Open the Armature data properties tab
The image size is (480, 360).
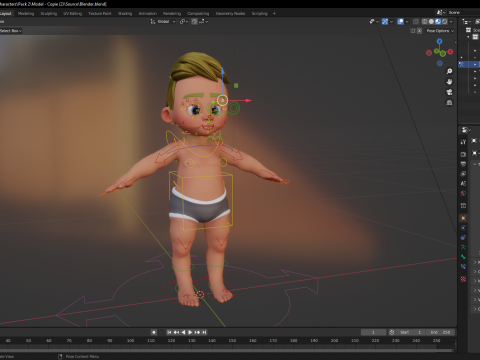(463, 247)
